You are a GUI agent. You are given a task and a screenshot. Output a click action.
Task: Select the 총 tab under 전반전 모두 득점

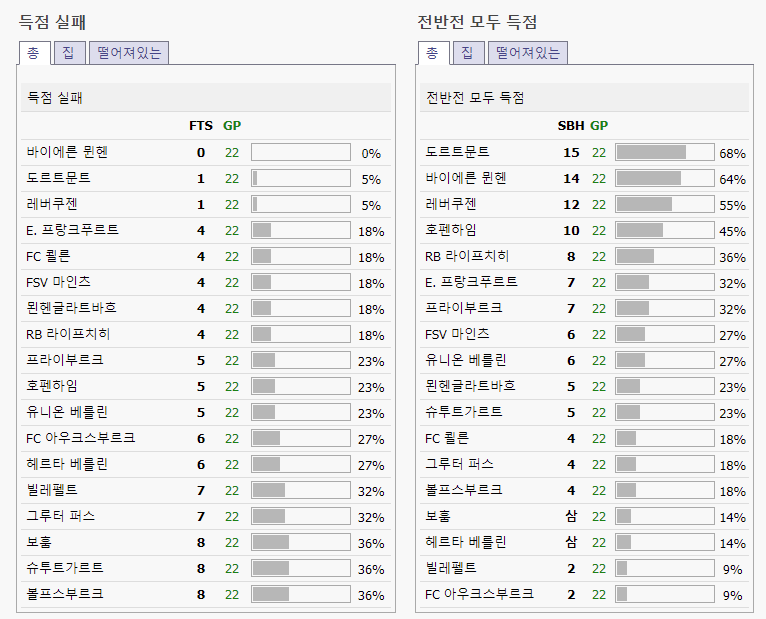[432, 53]
